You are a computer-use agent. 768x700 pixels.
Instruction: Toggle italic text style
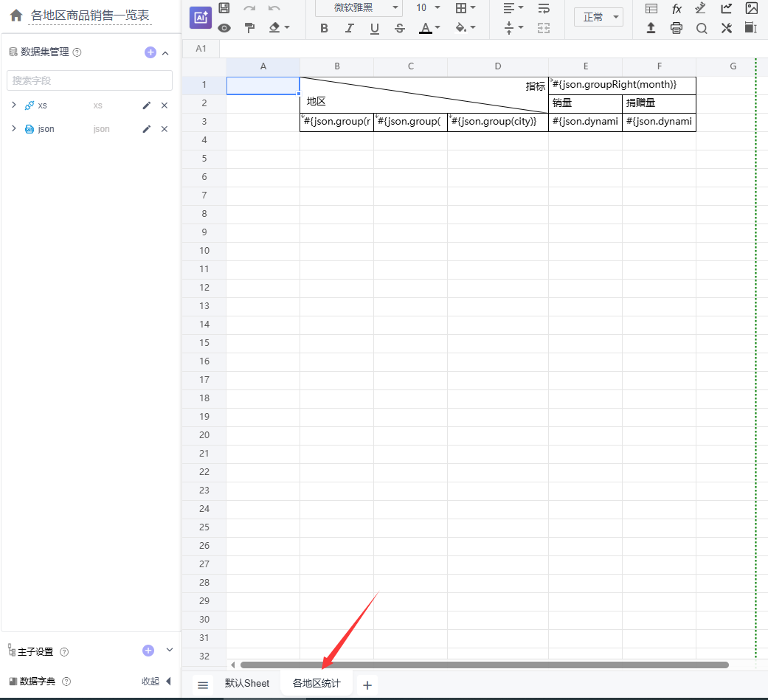pyautogui.click(x=349, y=29)
